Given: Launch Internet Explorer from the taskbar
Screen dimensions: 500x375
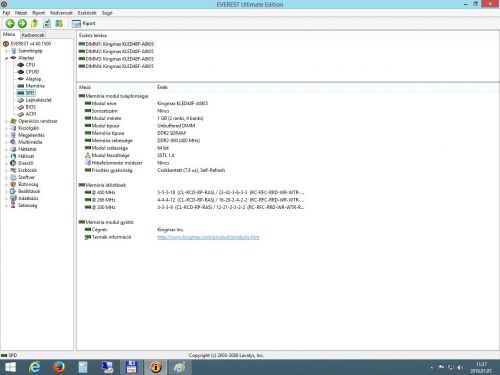Looking at the screenshot, I should (x=34, y=367).
